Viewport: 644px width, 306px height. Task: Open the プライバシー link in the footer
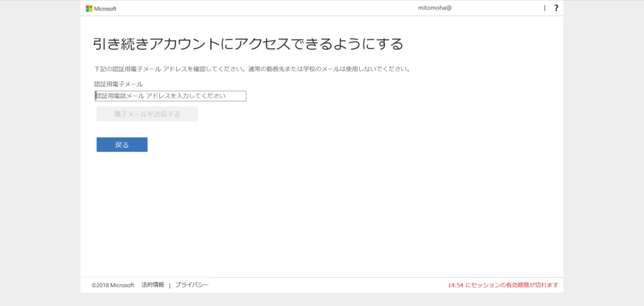pyautogui.click(x=192, y=285)
